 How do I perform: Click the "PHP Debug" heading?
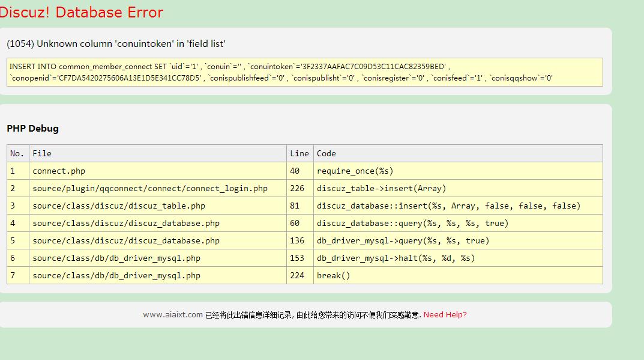(33, 129)
